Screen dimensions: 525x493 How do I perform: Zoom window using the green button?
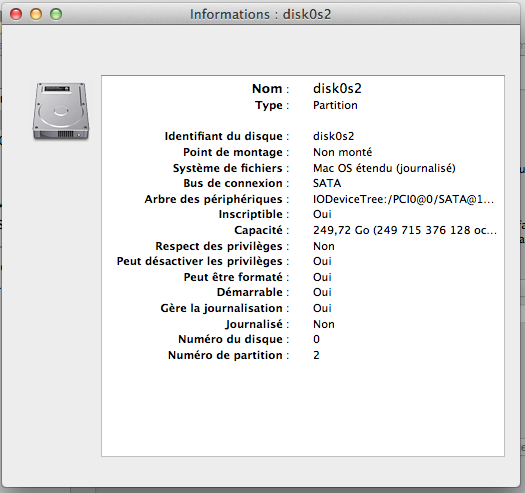coord(56,14)
